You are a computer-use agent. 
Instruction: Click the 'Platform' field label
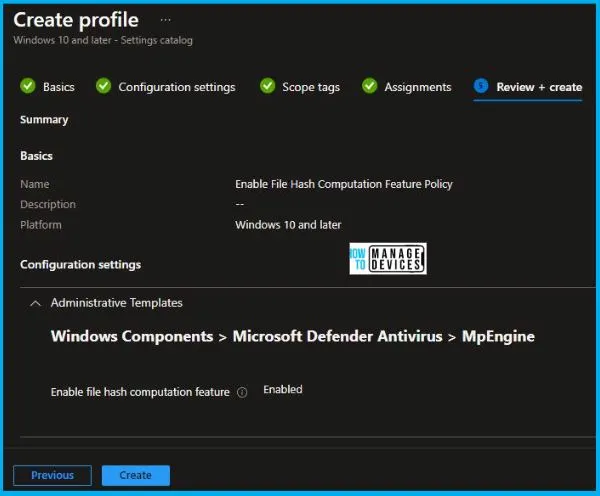click(x=41, y=225)
